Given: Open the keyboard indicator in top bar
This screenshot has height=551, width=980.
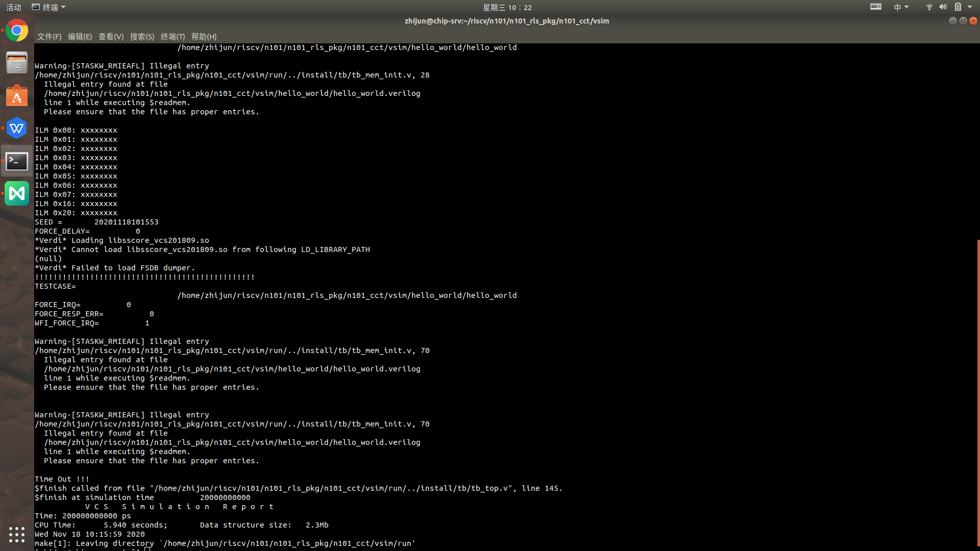Looking at the screenshot, I should click(876, 7).
